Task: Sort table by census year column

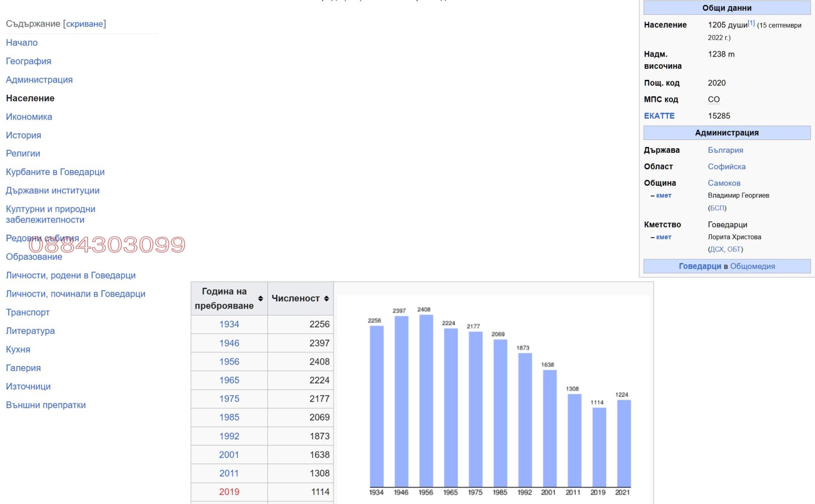Action: [260, 298]
